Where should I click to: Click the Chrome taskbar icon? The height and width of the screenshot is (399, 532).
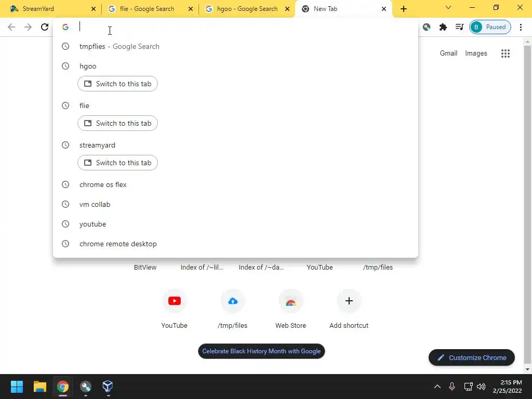click(x=63, y=387)
